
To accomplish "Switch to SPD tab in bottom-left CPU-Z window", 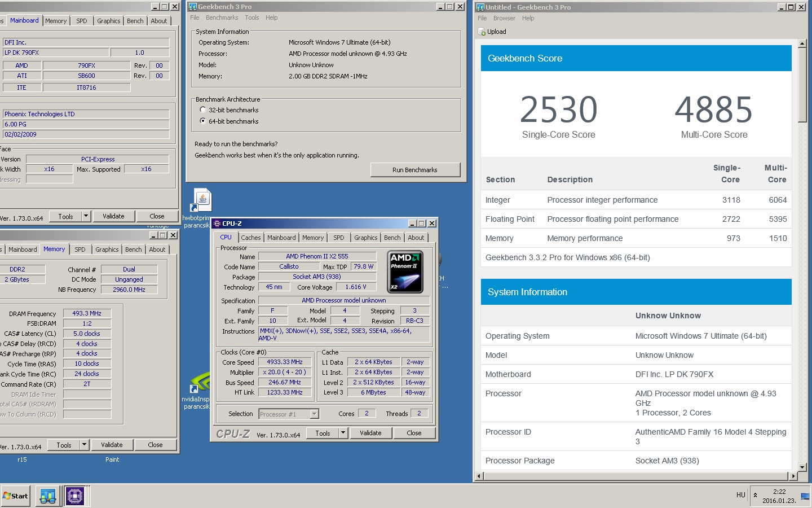I will click(x=80, y=249).
